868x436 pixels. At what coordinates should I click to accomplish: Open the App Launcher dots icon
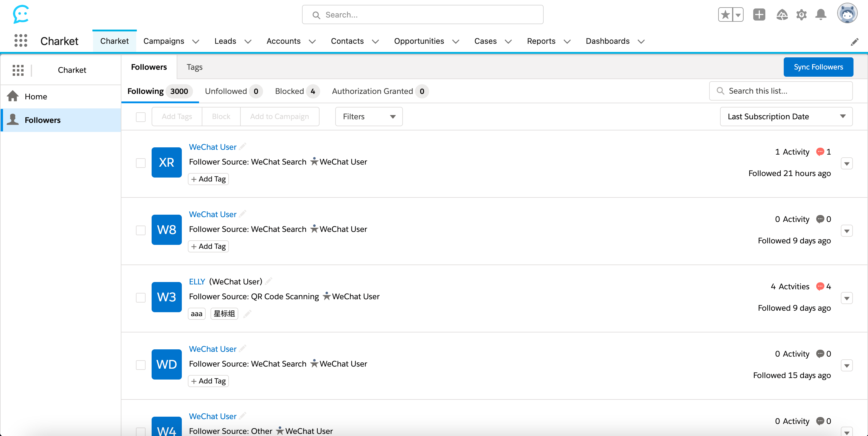tap(21, 41)
